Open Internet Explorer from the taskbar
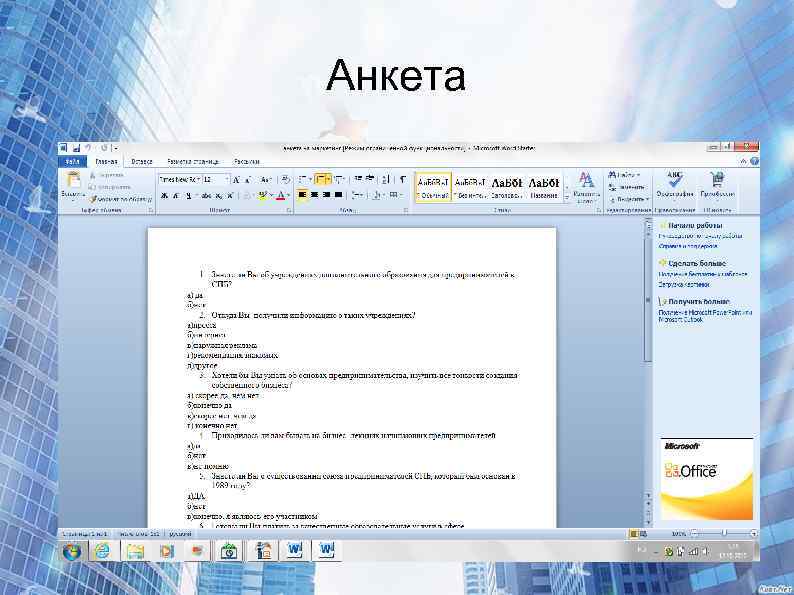This screenshot has height=595, width=794. coord(103,550)
